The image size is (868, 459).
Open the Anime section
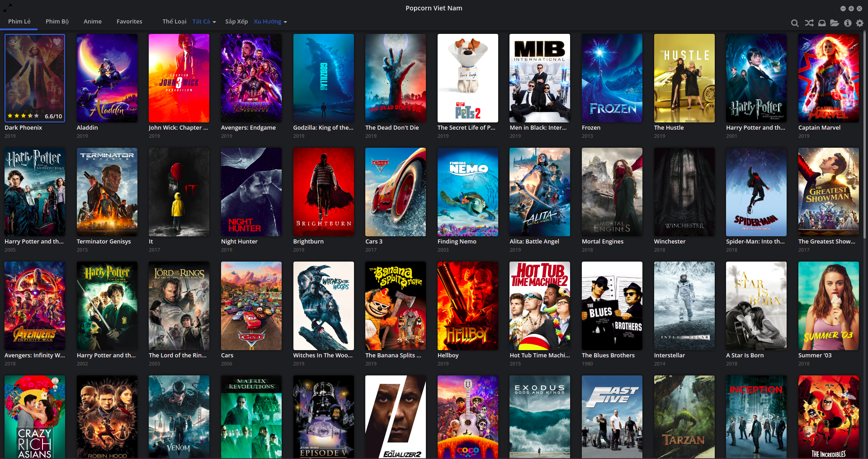tap(92, 21)
